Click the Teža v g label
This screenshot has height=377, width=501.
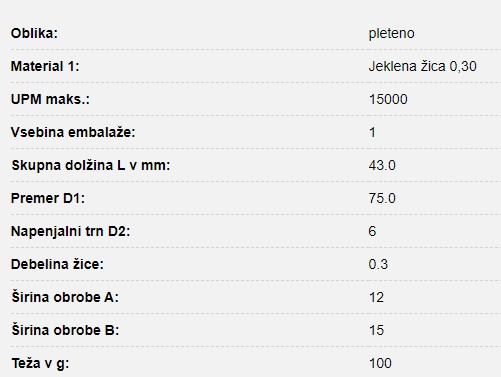pyautogui.click(x=40, y=363)
